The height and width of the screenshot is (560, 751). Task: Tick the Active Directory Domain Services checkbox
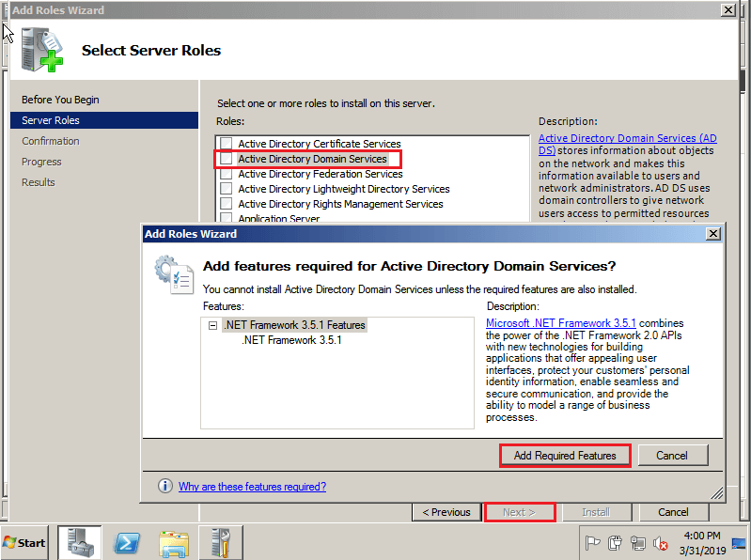click(x=227, y=159)
